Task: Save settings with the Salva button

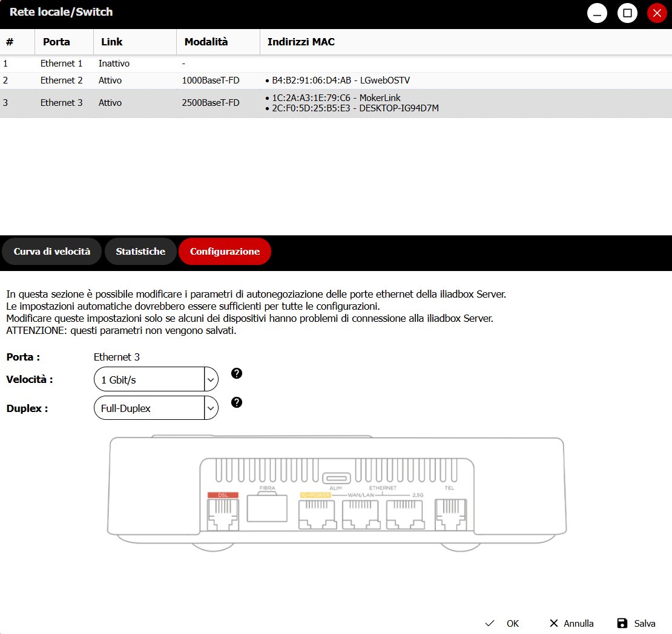Action: pyautogui.click(x=636, y=623)
